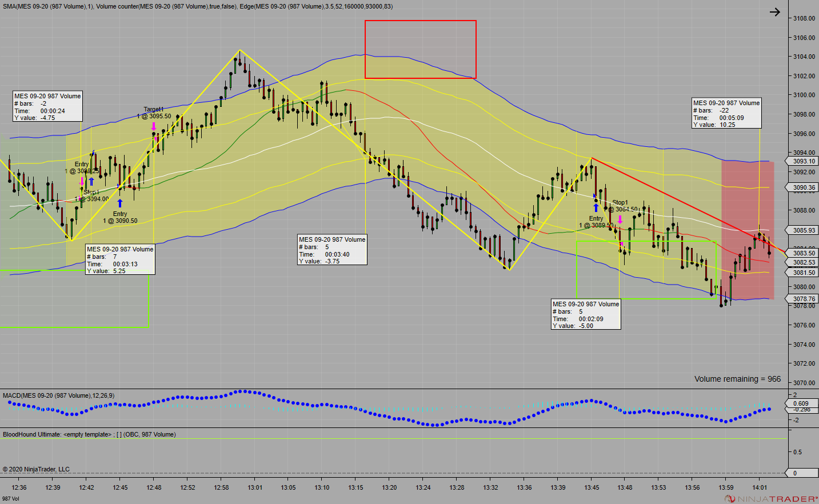Click the 13:01 time axis label
This screenshot has height=504, width=819.
click(255, 487)
